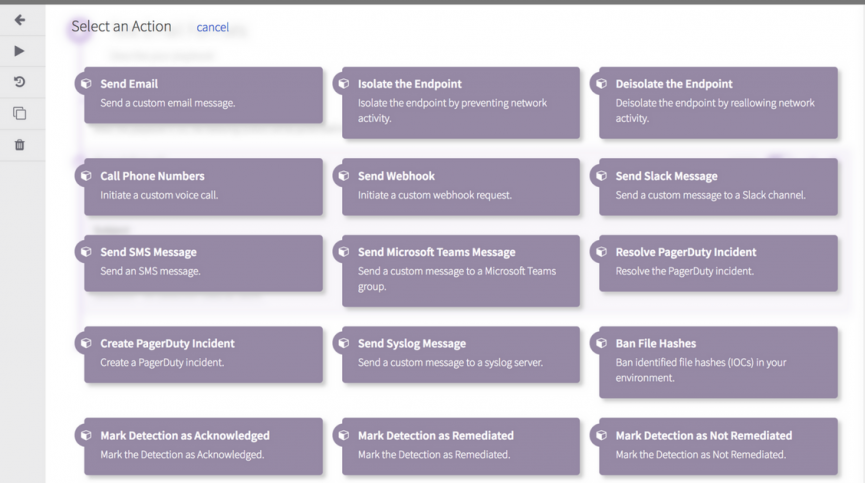The height and width of the screenshot is (483, 865).
Task: Select the Deisolate the Endpoint action
Action: [718, 101]
